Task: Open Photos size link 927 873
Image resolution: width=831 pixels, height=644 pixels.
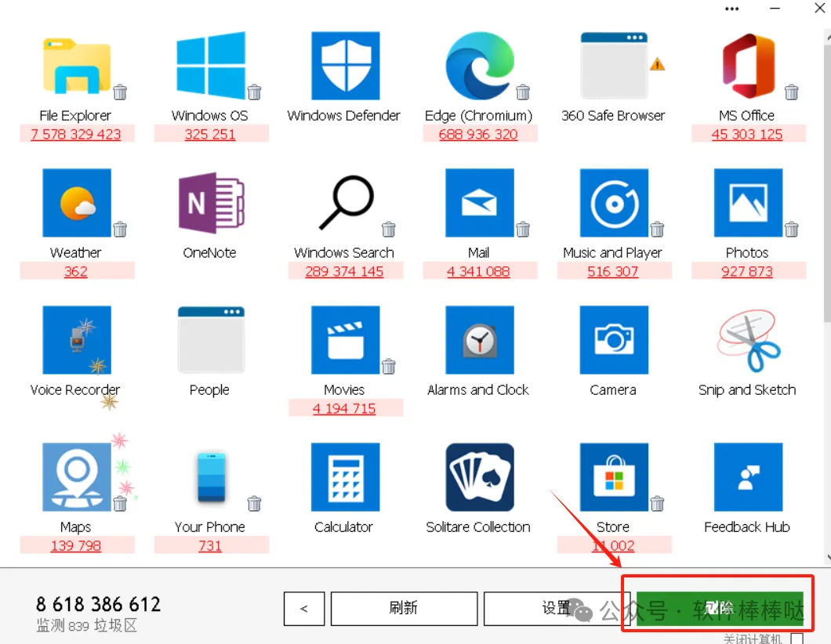Action: coord(747,272)
